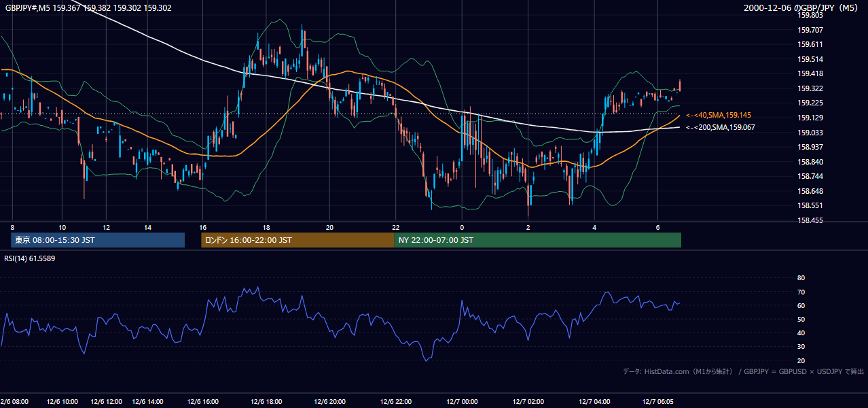Select the ロンドン 16:00-22:00 JST session bar
This screenshot has height=408, width=868.
coord(297,240)
